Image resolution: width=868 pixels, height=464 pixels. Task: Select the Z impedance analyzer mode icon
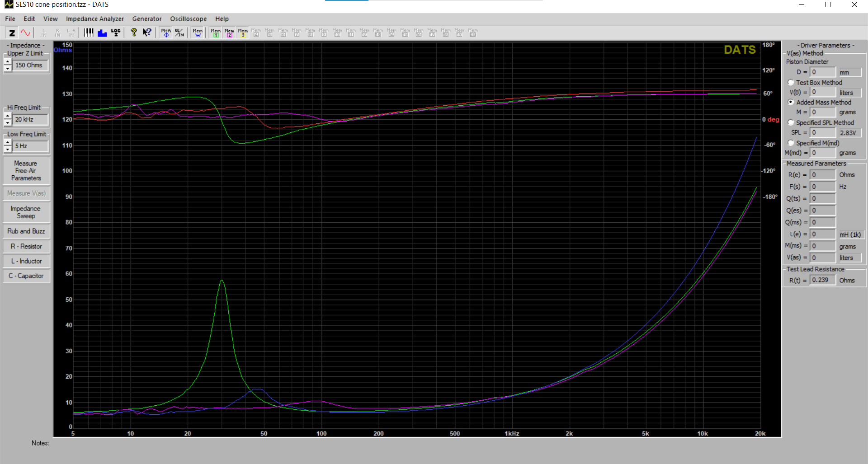coord(12,33)
